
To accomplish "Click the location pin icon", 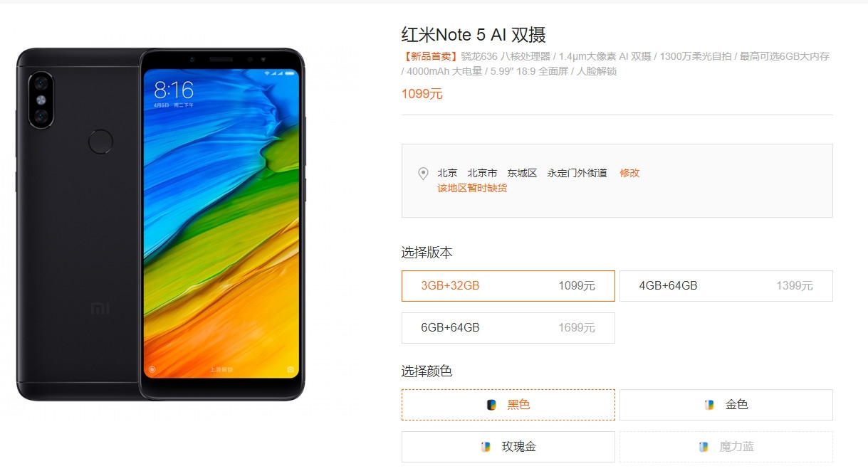I will click(423, 173).
